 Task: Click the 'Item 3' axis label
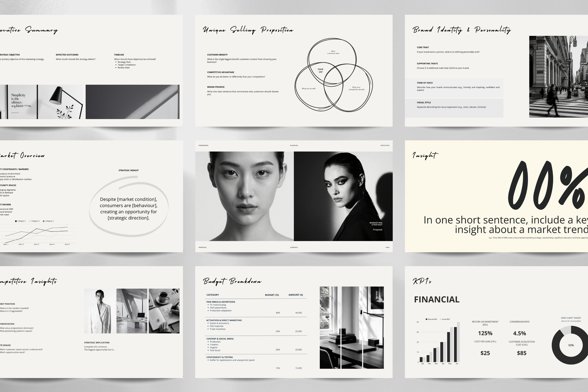click(36, 244)
